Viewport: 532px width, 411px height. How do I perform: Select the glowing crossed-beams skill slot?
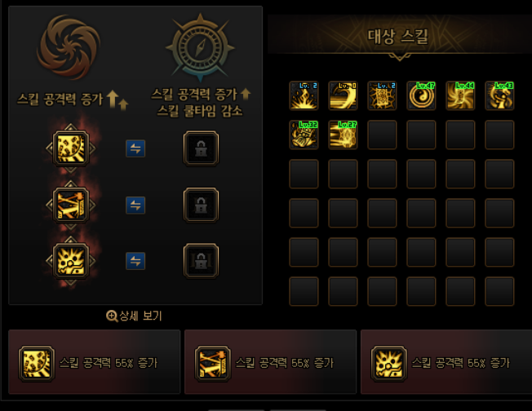pyautogui.click(x=70, y=205)
